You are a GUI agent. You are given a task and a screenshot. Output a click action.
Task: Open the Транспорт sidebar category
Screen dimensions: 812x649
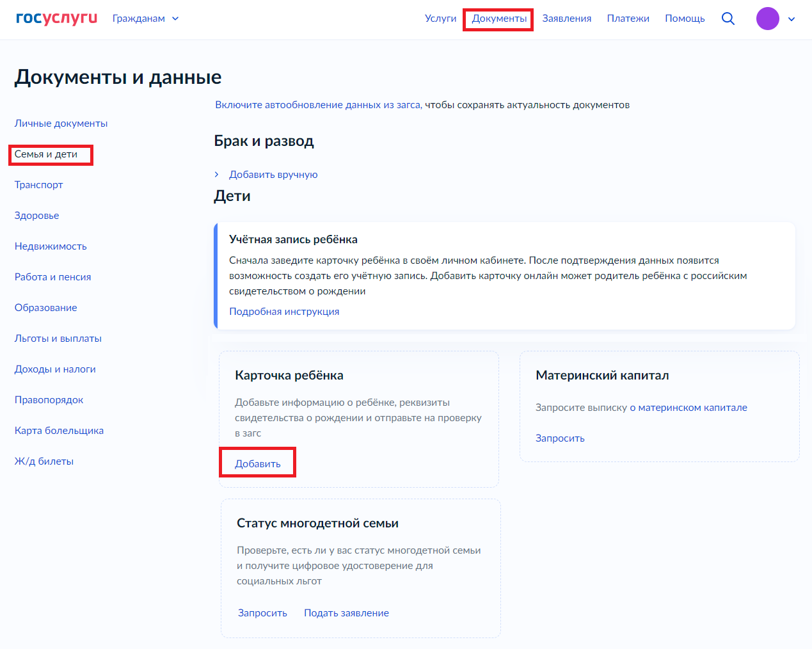(x=38, y=185)
